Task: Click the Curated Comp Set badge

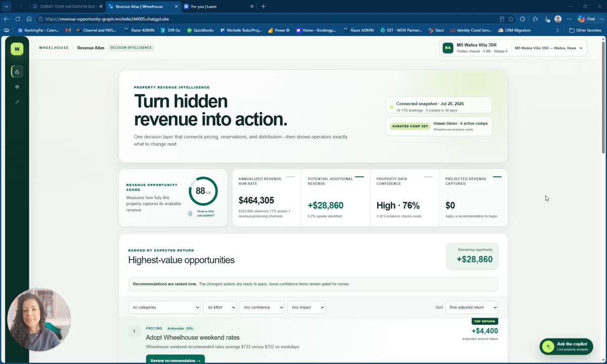Action: click(x=410, y=126)
